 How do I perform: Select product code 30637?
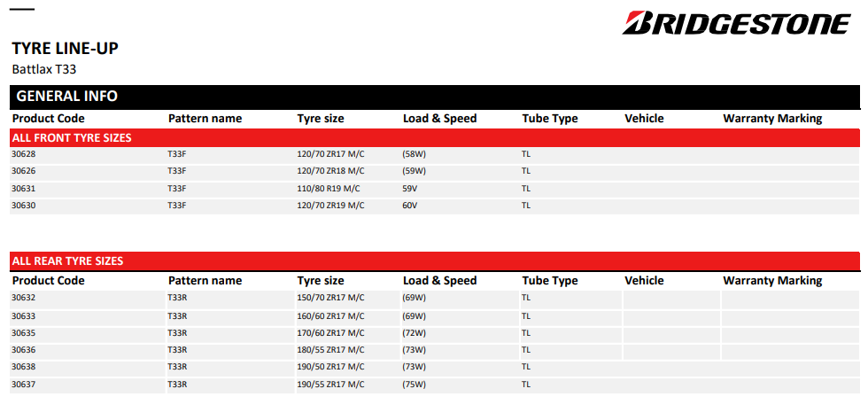24,384
